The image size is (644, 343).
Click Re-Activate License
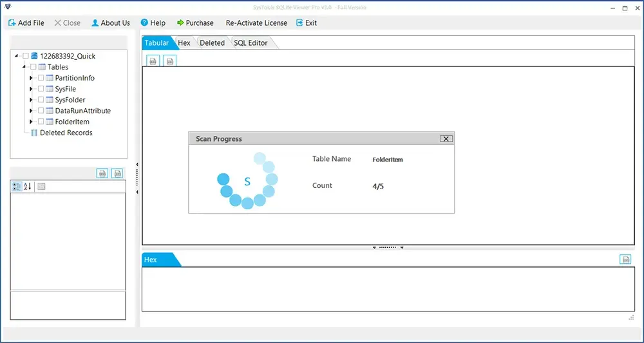point(256,23)
